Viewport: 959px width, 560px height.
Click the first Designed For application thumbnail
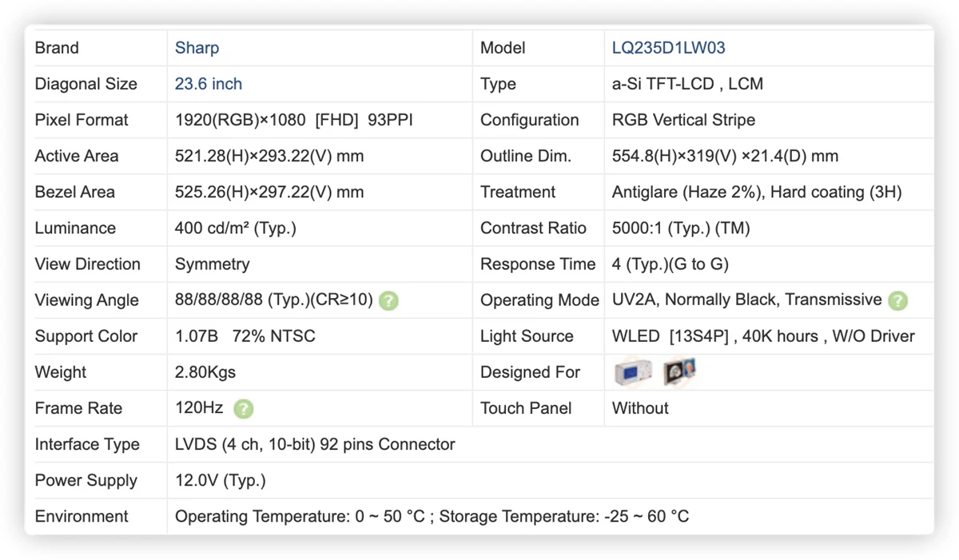[633, 371]
